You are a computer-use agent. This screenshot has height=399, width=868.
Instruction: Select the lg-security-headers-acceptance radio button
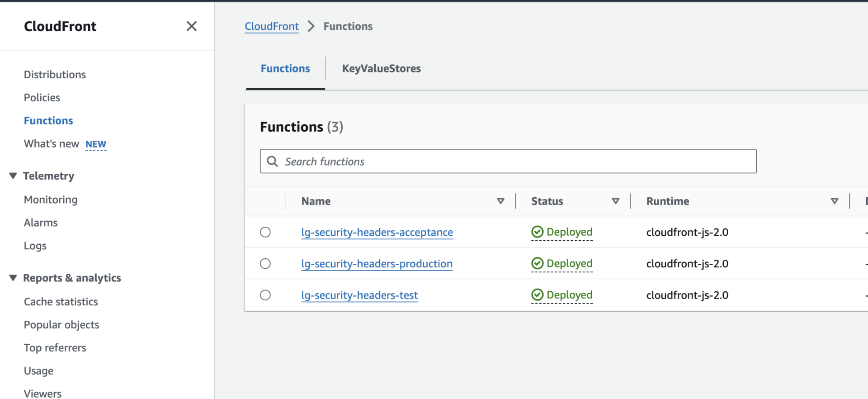pos(265,232)
